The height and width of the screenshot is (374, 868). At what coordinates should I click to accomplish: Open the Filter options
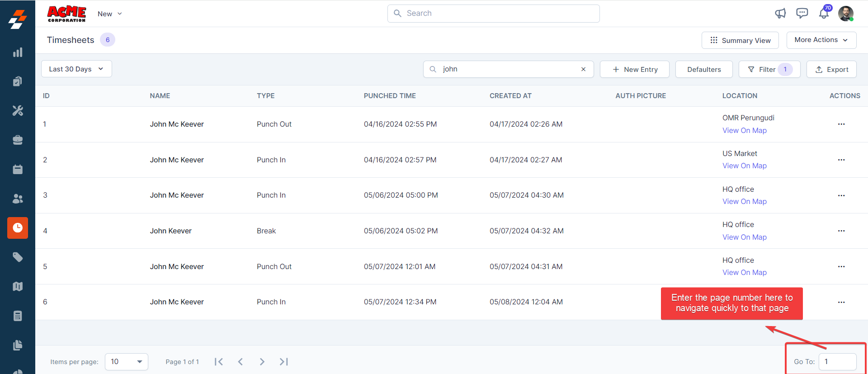[769, 70]
